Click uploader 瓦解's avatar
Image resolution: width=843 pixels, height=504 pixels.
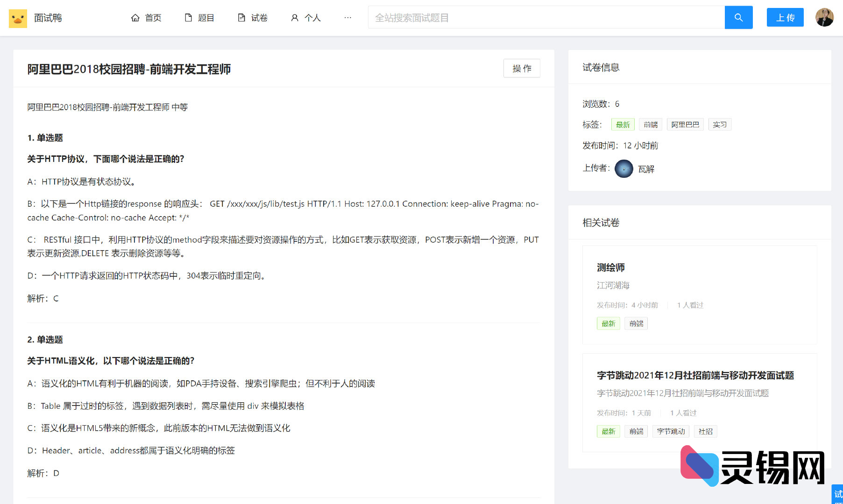[x=623, y=168]
